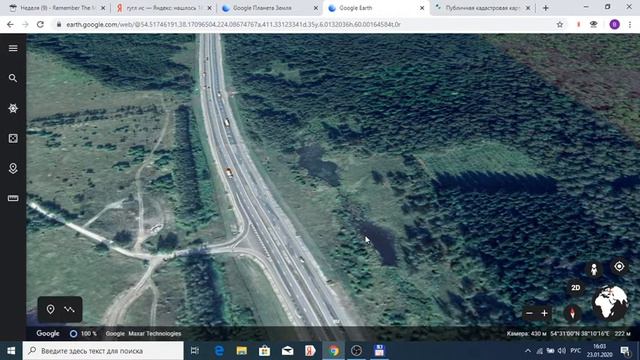Open Mail app from taskbar
The image size is (640, 360).
pyautogui.click(x=287, y=351)
